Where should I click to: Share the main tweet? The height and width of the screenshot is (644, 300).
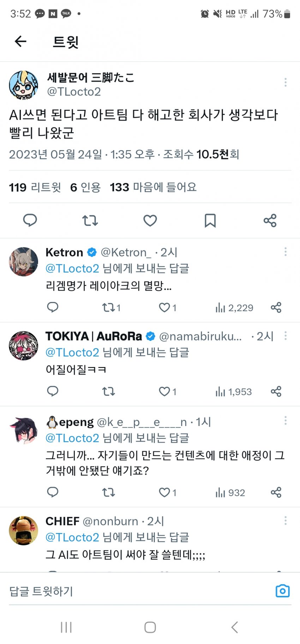(x=270, y=220)
